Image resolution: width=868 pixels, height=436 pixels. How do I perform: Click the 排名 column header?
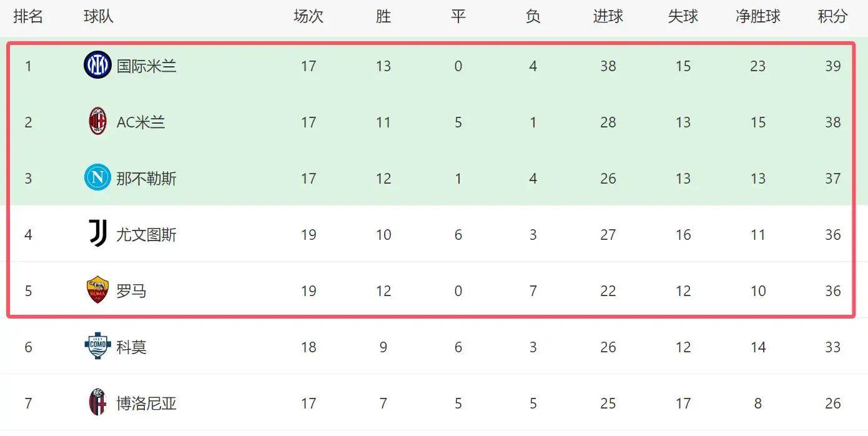pos(28,16)
